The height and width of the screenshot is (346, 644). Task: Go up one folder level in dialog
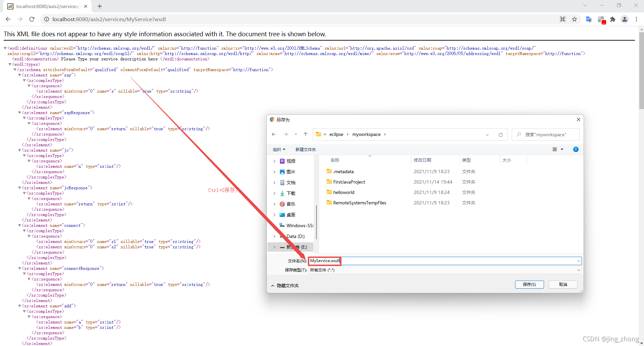pyautogui.click(x=305, y=134)
